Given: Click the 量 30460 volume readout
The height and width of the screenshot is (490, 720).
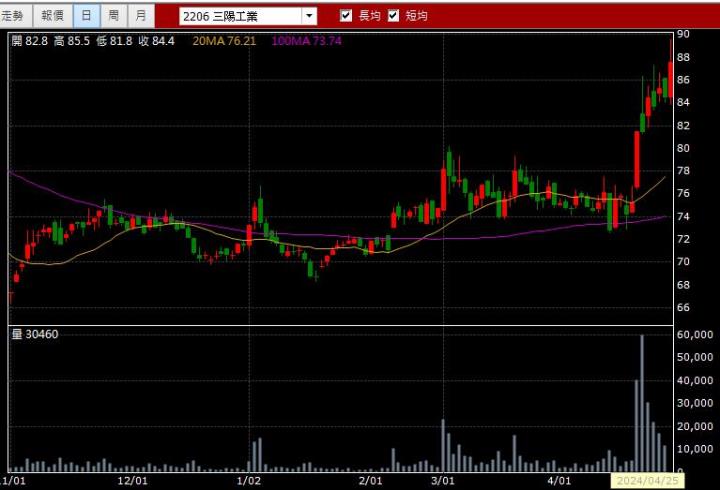Looking at the screenshot, I should coord(35,334).
